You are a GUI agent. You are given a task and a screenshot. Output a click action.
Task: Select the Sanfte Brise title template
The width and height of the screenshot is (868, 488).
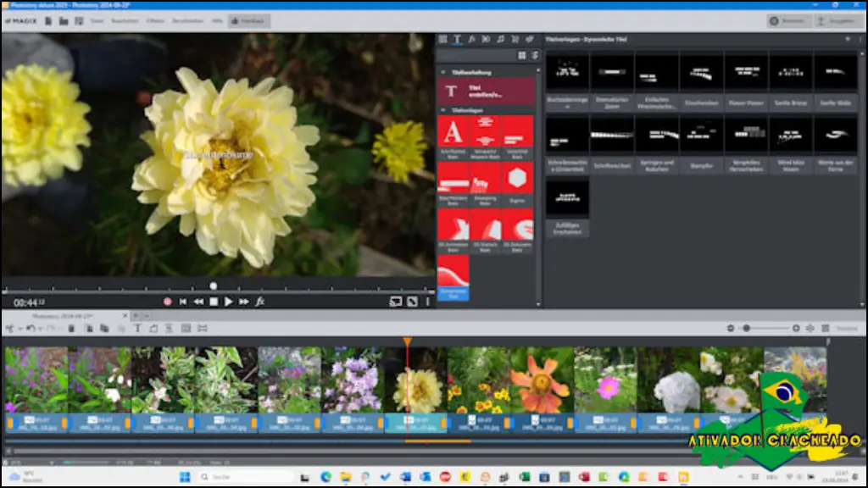point(791,82)
